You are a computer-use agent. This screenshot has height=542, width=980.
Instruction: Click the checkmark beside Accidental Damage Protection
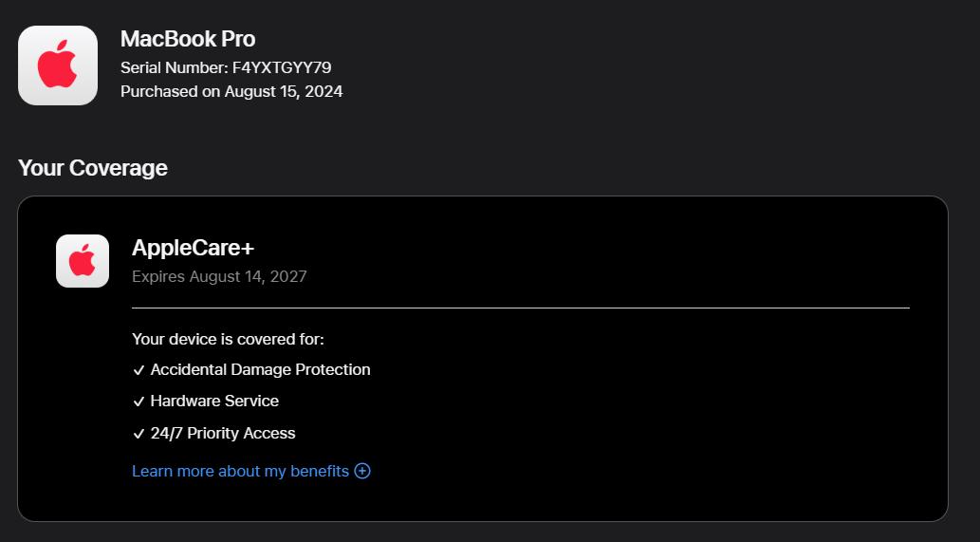point(139,370)
